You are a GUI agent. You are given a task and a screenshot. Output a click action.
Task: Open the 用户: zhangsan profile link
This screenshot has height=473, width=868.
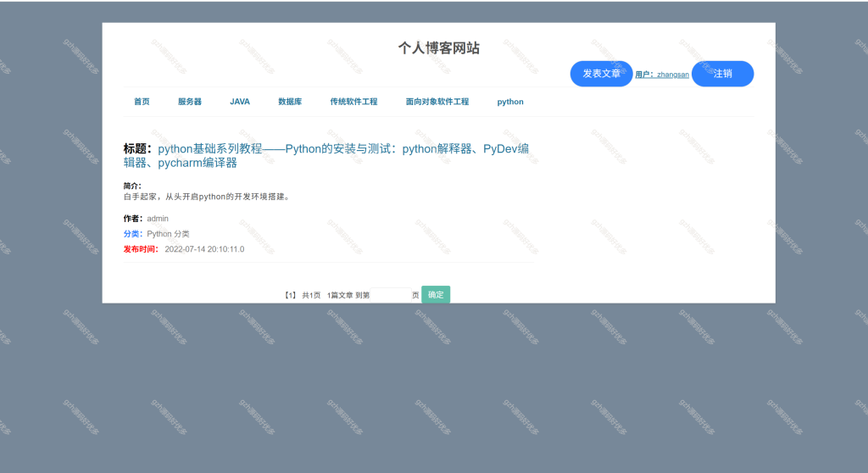pos(662,75)
